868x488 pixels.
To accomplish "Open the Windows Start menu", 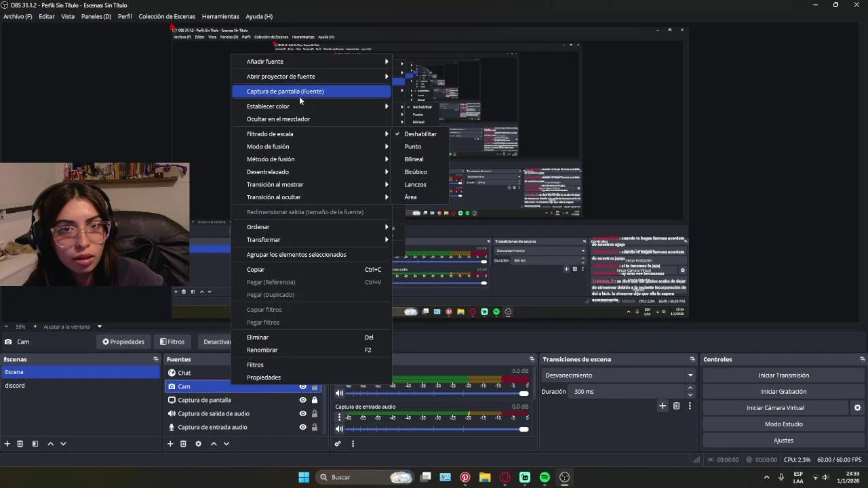I will 304,477.
